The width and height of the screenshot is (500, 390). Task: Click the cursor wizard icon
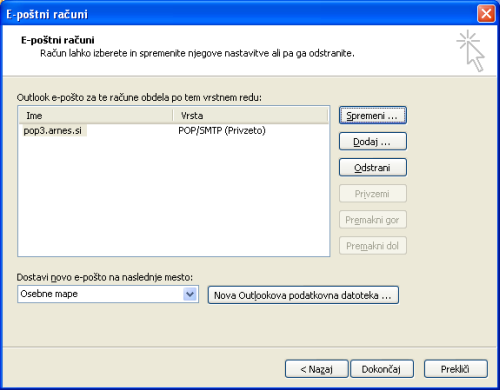coord(471,51)
